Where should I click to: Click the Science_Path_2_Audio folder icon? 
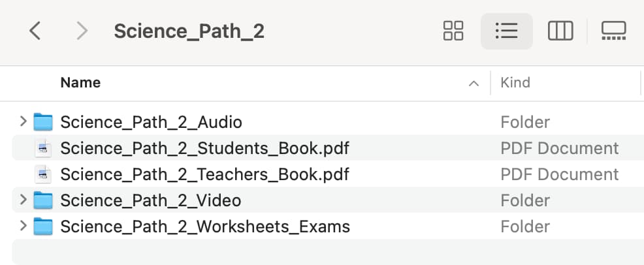[43, 122]
